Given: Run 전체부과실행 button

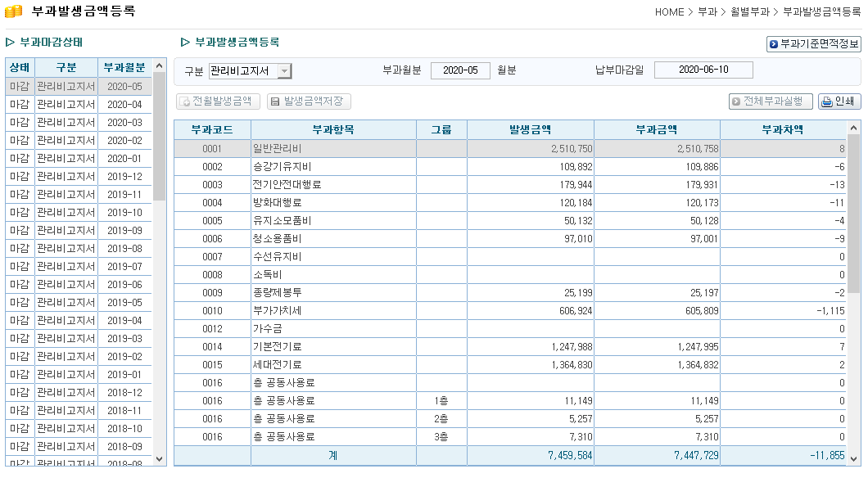Looking at the screenshot, I should (x=771, y=101).
